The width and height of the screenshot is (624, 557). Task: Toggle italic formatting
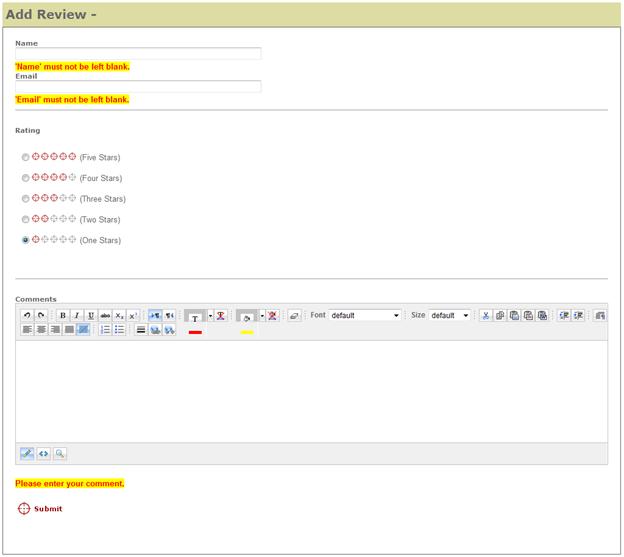tap(77, 316)
